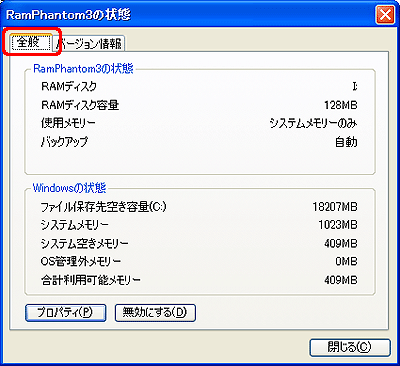Click the システムメモリーのみ value

click(313, 124)
